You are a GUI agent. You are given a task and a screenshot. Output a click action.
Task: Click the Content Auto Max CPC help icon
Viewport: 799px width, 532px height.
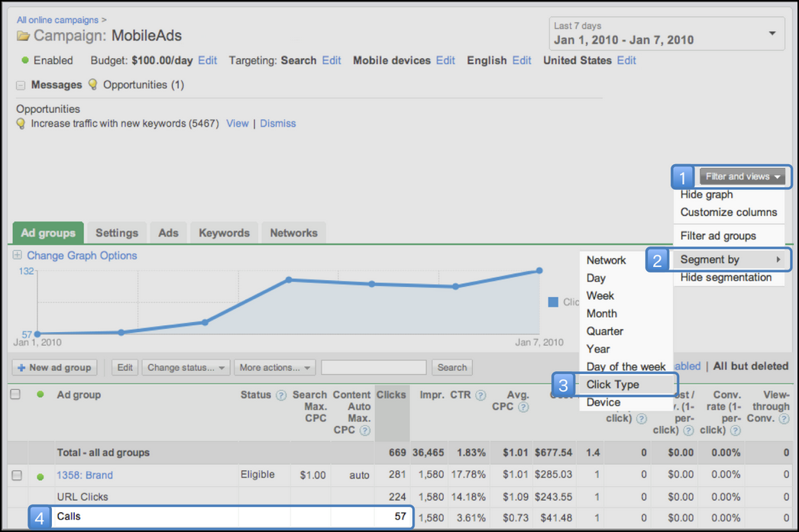[365, 430]
